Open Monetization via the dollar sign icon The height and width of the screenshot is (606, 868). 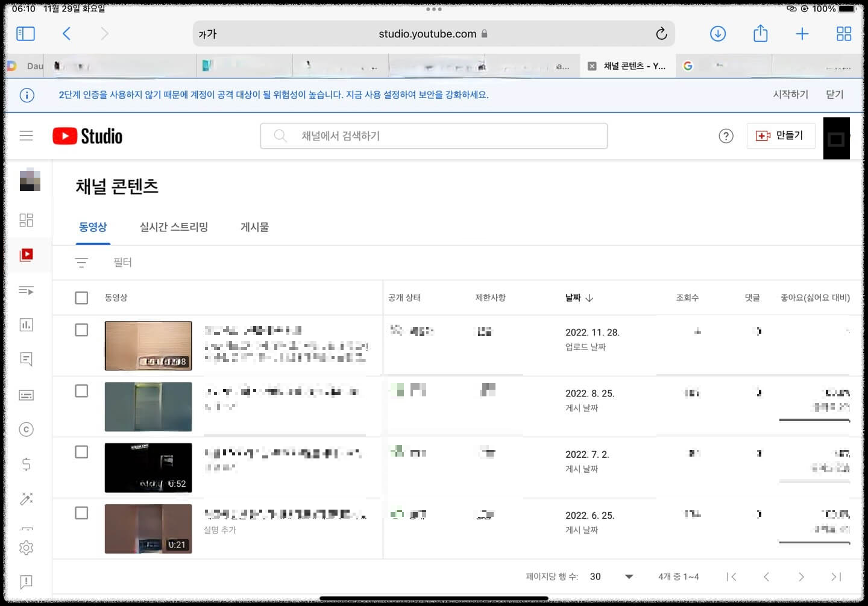click(26, 464)
